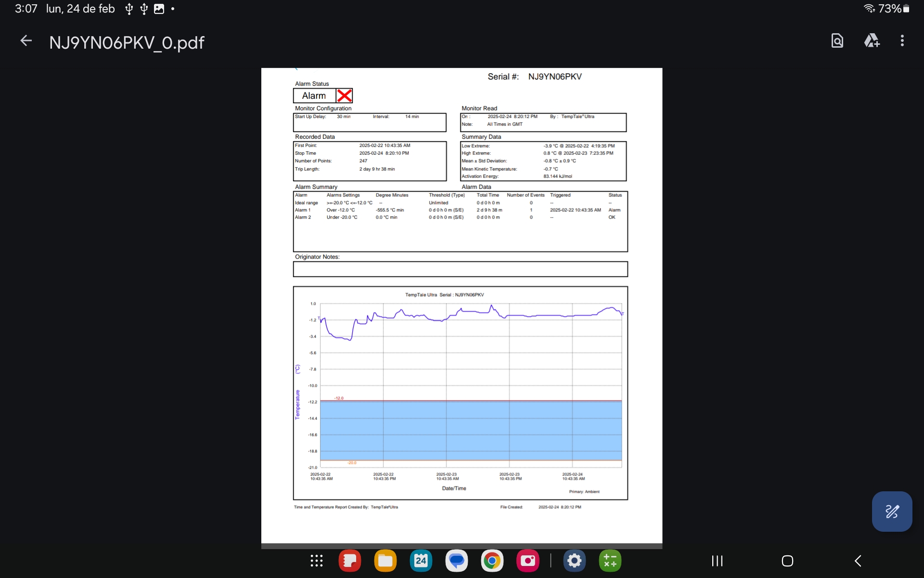This screenshot has height=578, width=924.
Task: Tap the image notification icon in status bar
Action: pos(159,9)
